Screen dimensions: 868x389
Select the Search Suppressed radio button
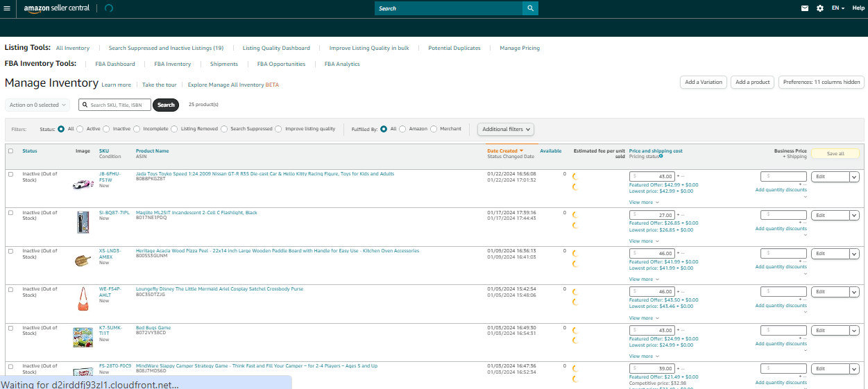[x=224, y=129]
